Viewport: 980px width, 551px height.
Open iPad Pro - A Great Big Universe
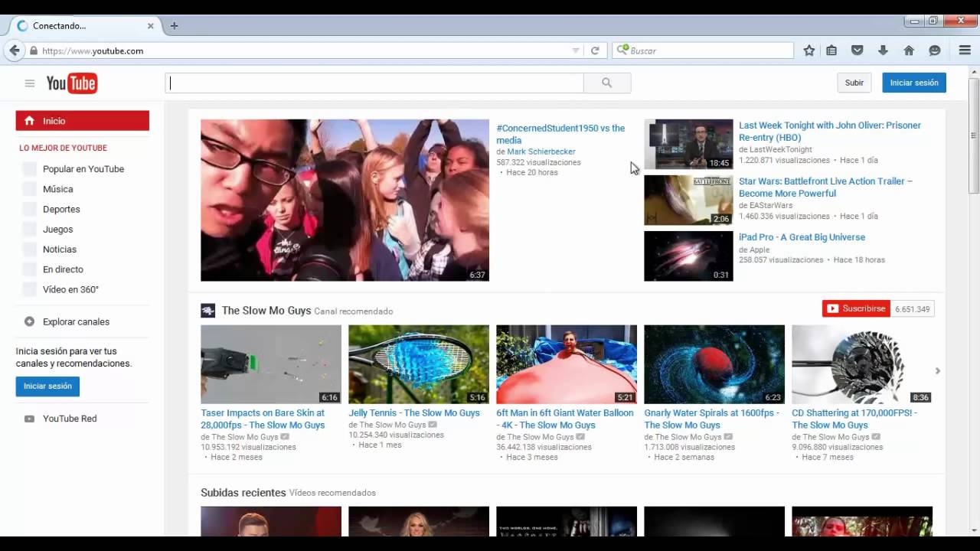click(802, 237)
